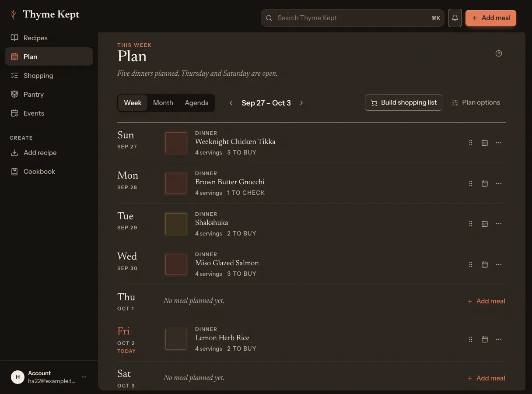Open calendar icon for Lemon Herb Rice
The height and width of the screenshot is (394, 532).
point(485,339)
